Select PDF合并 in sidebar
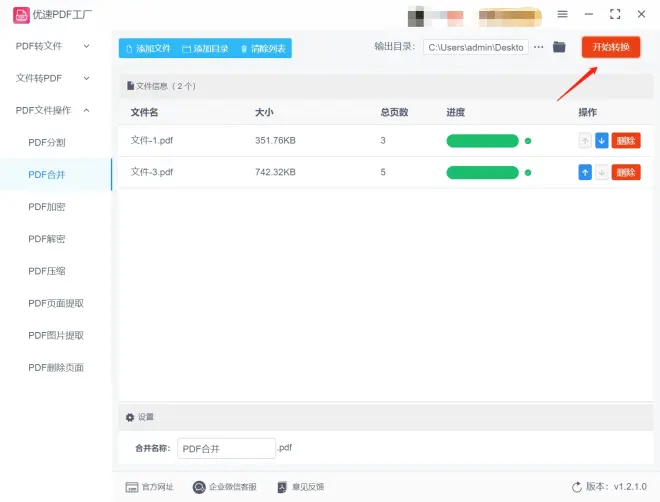This screenshot has height=502, width=660. [x=56, y=175]
